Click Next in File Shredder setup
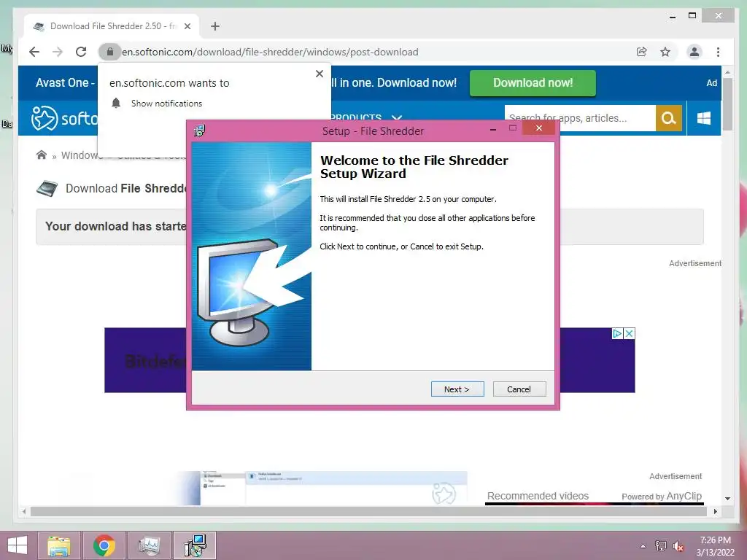The image size is (747, 560). [457, 389]
